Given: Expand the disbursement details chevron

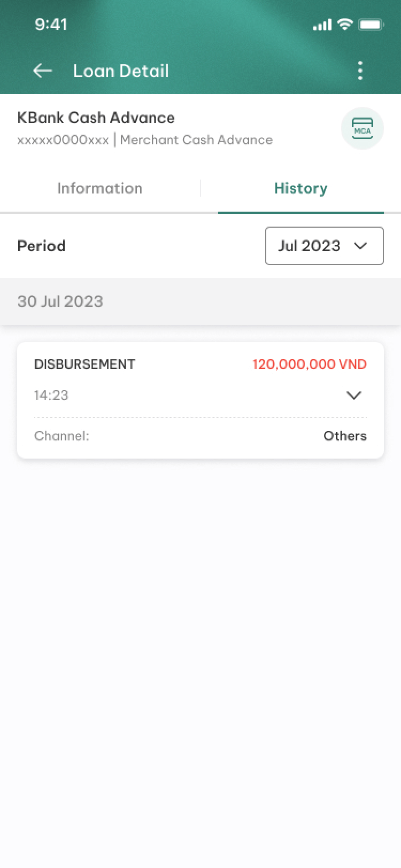Looking at the screenshot, I should pos(354,396).
